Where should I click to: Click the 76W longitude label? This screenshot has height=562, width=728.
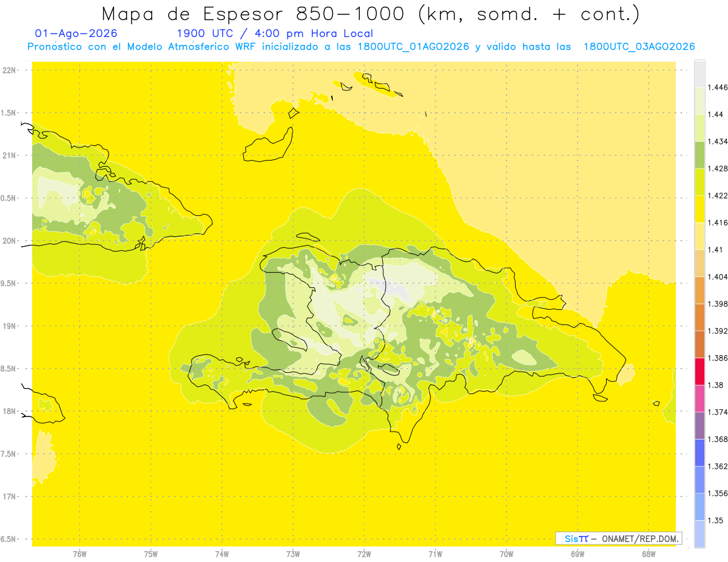coord(79,554)
